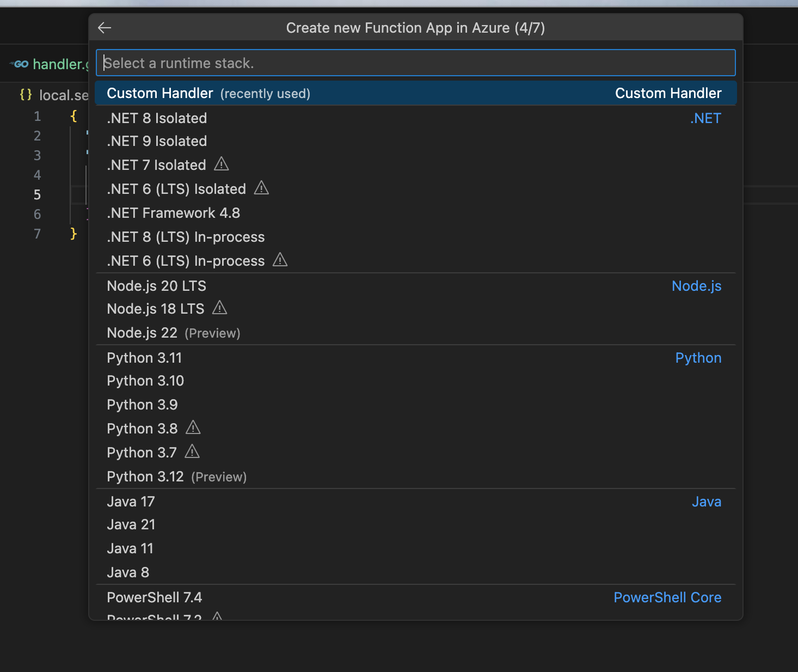Click line number 5 in editor gutter

pos(37,195)
